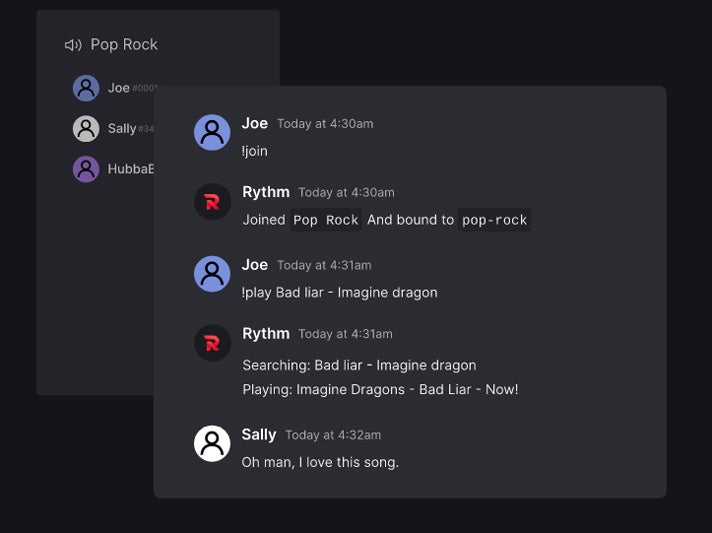Open the Pop Rock voice channel
The width and height of the screenshot is (712, 533).
[x=124, y=45]
